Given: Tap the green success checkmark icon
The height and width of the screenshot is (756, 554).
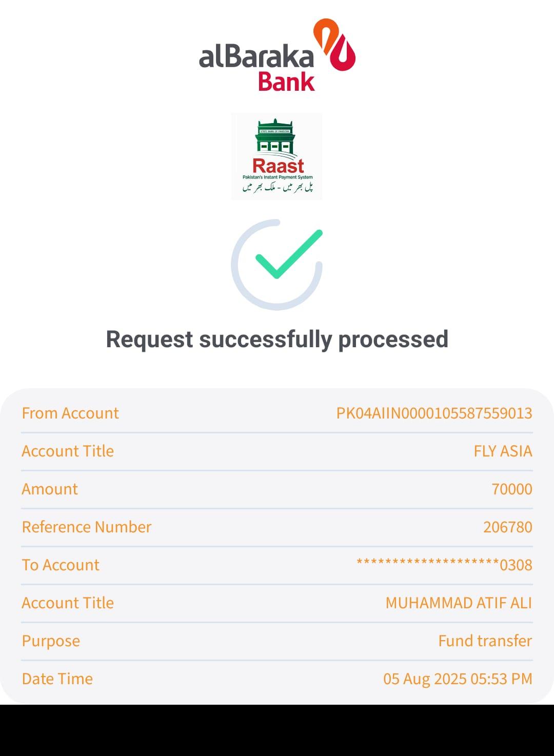Looking at the screenshot, I should (x=288, y=254).
